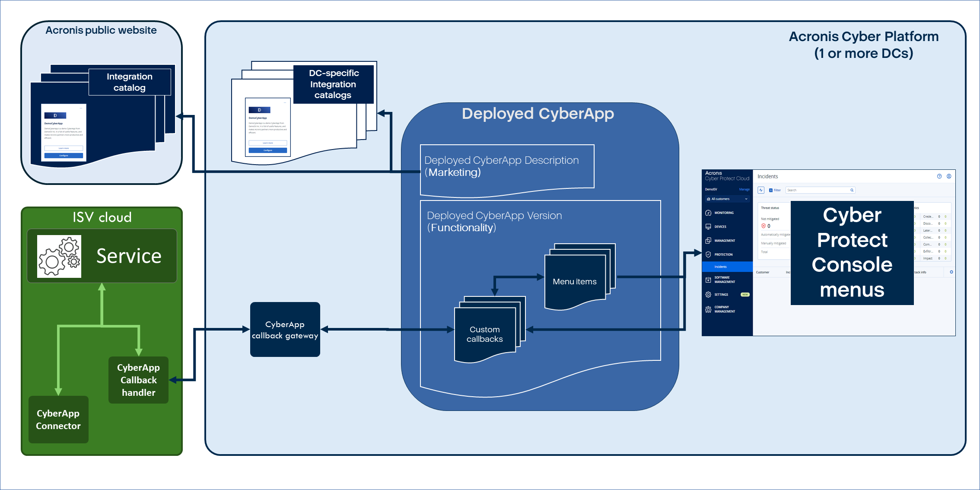Image resolution: width=980 pixels, height=490 pixels.
Task: Open table column settings gear icon
Action: click(x=951, y=272)
